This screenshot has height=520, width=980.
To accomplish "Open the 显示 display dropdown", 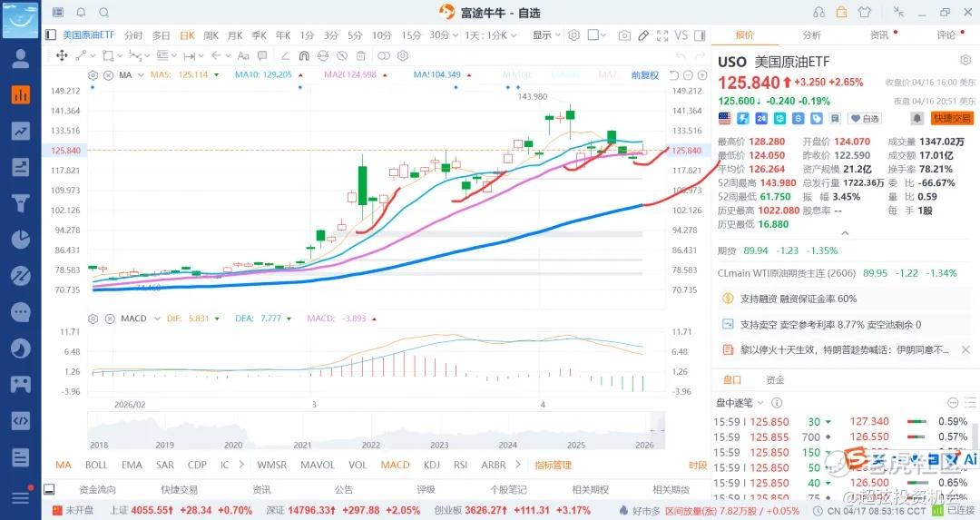I will (546, 35).
